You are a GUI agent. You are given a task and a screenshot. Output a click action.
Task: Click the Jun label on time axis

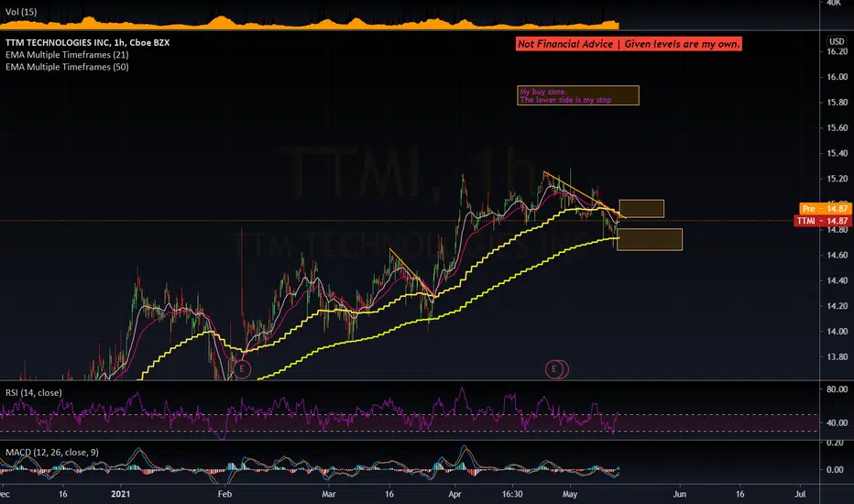click(x=680, y=494)
